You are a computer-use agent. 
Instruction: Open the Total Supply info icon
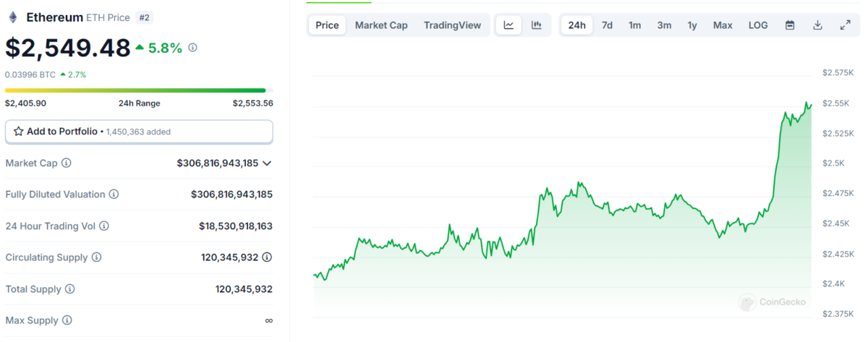69,289
